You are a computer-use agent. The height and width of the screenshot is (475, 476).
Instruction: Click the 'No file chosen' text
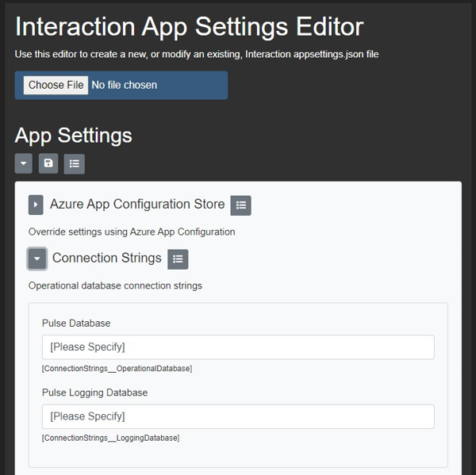[x=125, y=85]
